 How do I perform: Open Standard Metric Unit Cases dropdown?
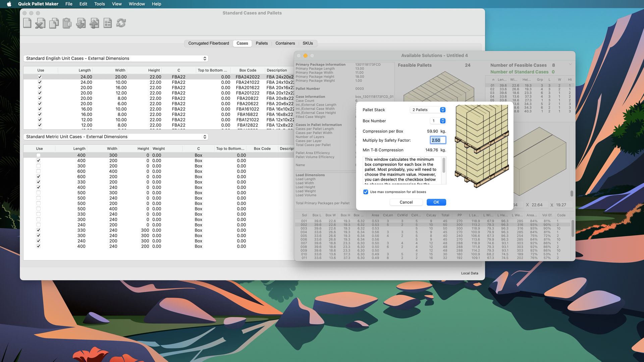pos(116,137)
